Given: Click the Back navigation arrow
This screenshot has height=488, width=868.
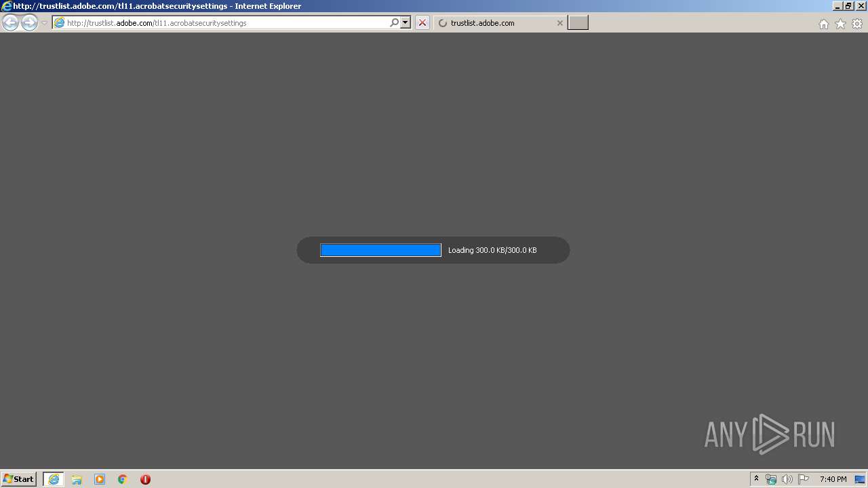Looking at the screenshot, I should pos(11,23).
